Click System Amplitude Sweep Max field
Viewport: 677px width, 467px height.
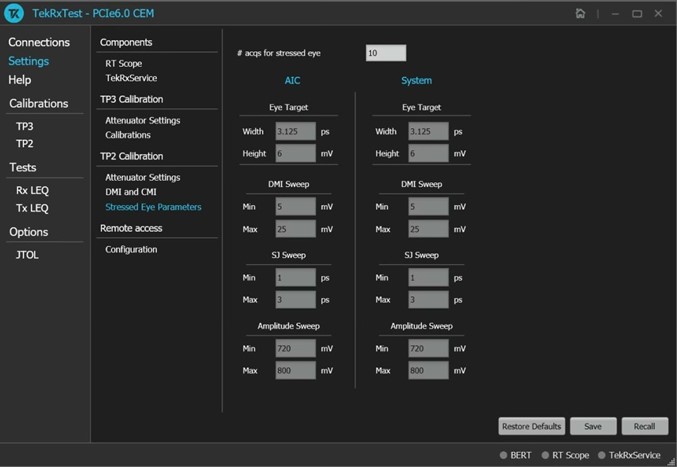pos(429,370)
